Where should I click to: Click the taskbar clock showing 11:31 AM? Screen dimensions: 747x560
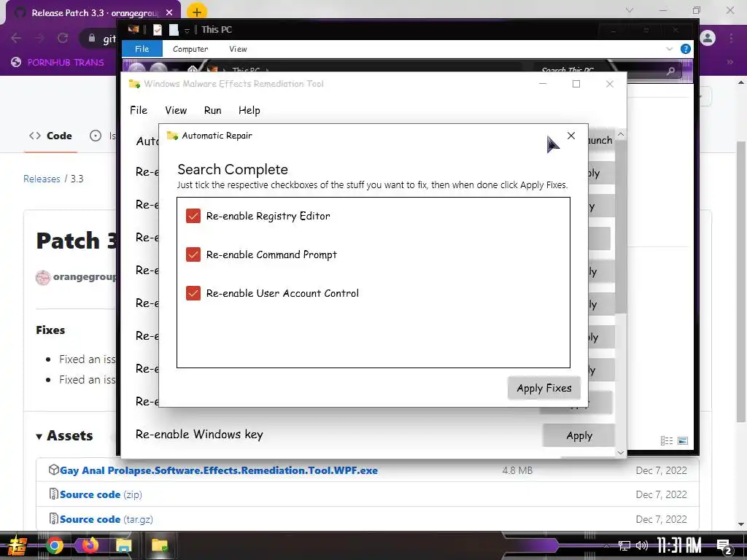[x=679, y=545]
